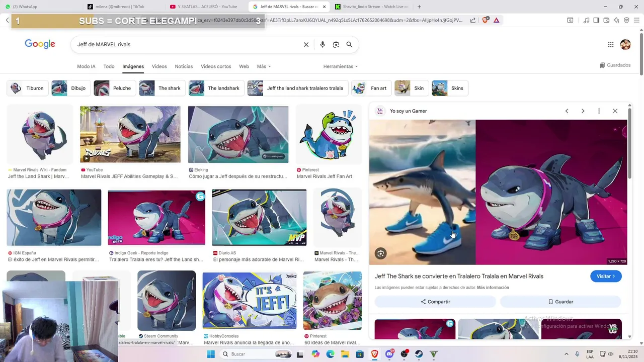The width and height of the screenshot is (644, 362).
Task: Open the Brave hamburger main menu
Action: point(637,20)
